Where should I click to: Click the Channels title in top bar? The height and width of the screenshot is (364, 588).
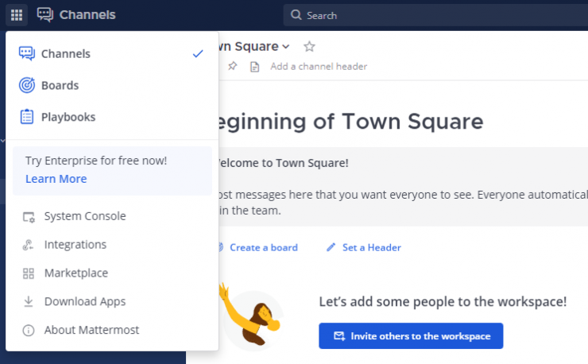point(87,15)
